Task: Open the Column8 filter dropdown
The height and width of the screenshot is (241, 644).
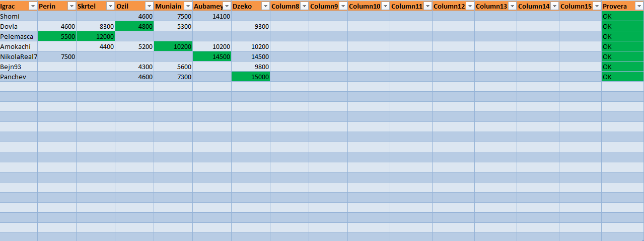Action: pos(304,6)
